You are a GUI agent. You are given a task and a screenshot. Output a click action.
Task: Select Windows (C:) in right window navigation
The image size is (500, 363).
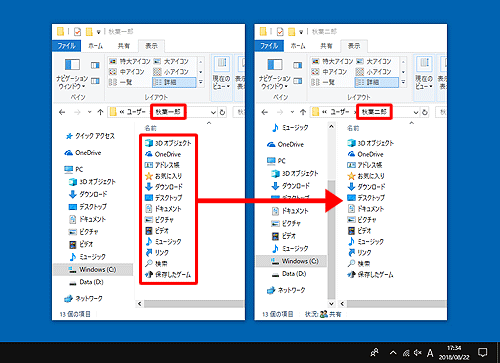pos(291,261)
